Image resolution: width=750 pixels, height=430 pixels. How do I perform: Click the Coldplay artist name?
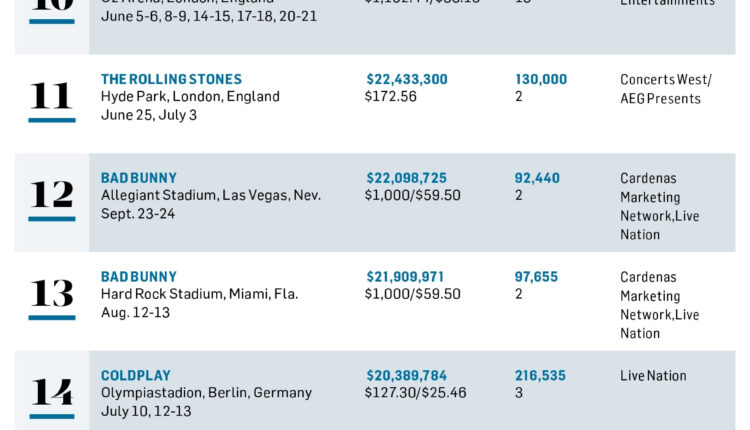136,376
